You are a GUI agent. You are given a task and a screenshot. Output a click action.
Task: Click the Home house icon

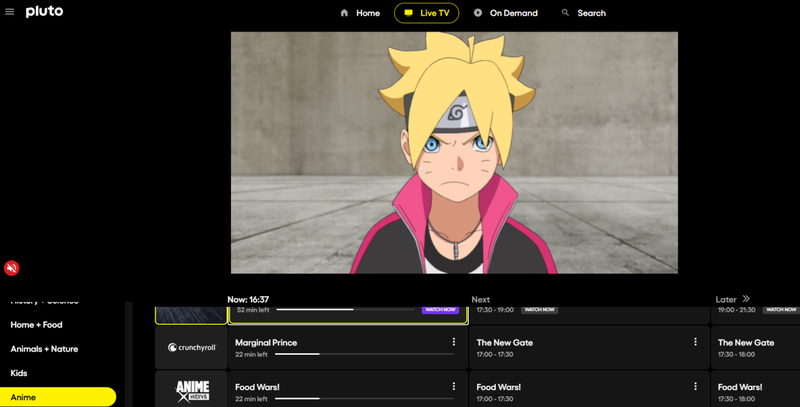pos(344,13)
